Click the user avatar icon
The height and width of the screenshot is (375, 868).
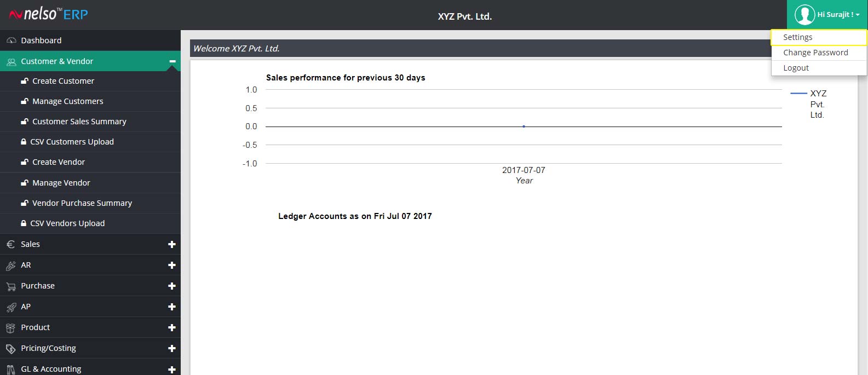click(804, 15)
